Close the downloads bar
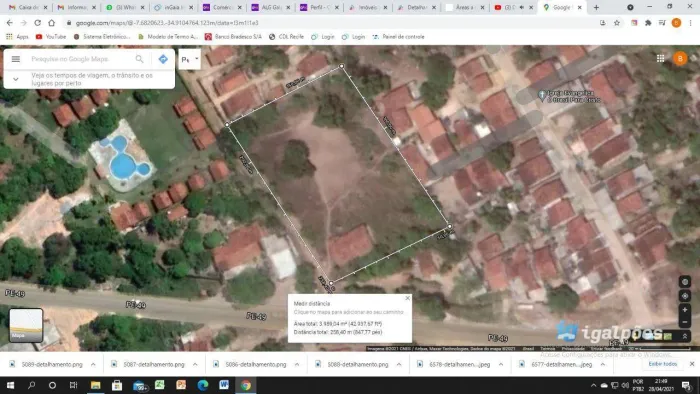The width and height of the screenshot is (700, 394). pyautogui.click(x=692, y=364)
